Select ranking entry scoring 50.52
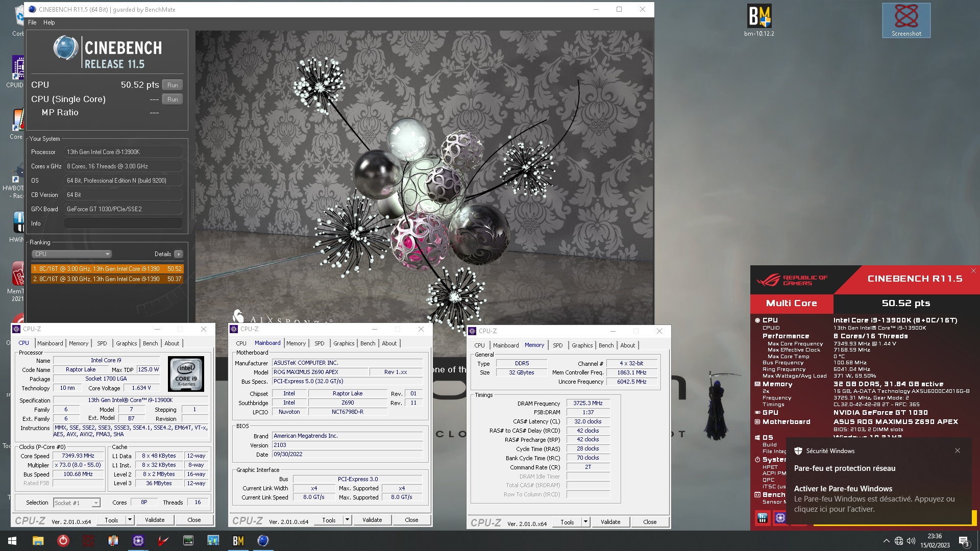 click(107, 269)
